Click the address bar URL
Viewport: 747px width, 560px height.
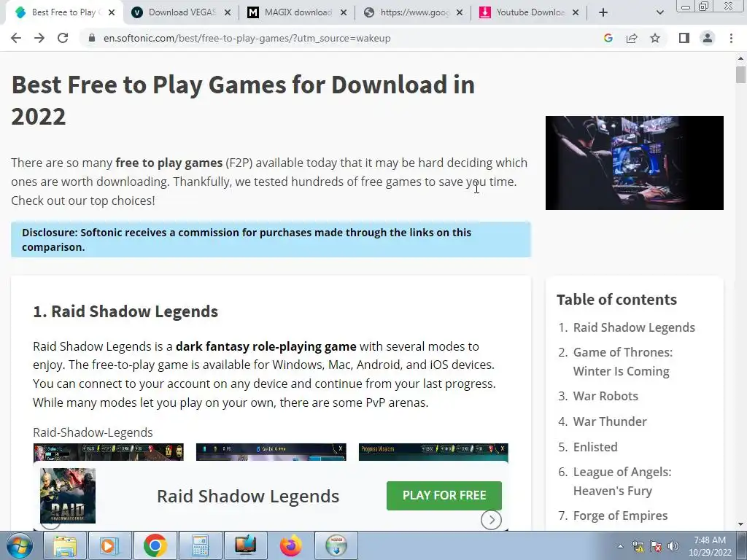(247, 38)
